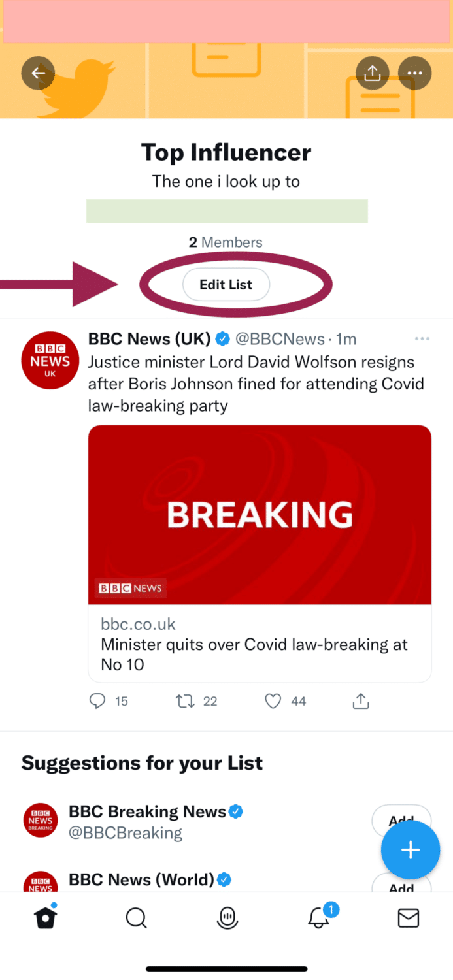Open the Spaces microphone tab

pos(227,918)
